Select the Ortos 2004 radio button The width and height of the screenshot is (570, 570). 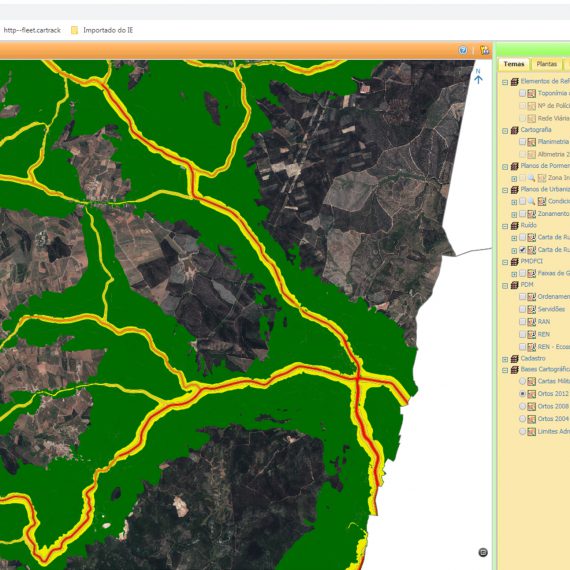[522, 419]
